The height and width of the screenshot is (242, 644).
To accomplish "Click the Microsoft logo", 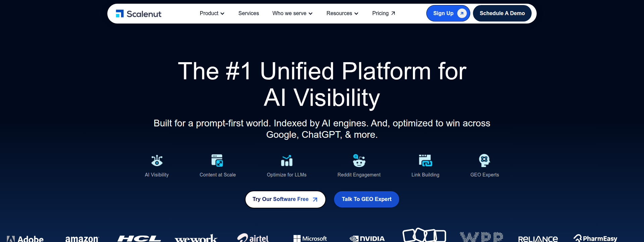I will coord(310,238).
